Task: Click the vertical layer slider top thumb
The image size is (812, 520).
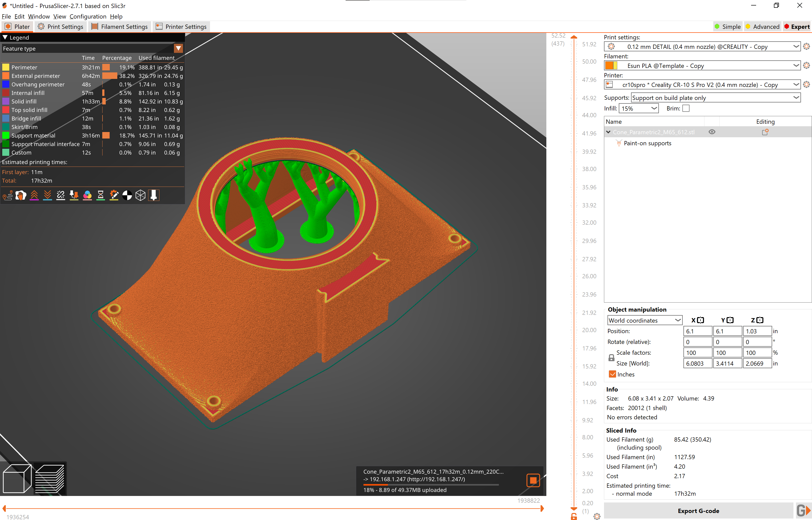Action: coord(574,37)
